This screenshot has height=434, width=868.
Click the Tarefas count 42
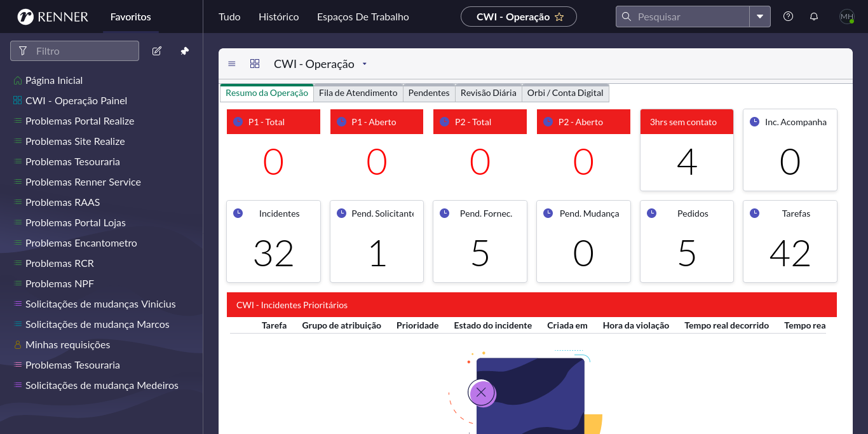click(790, 254)
